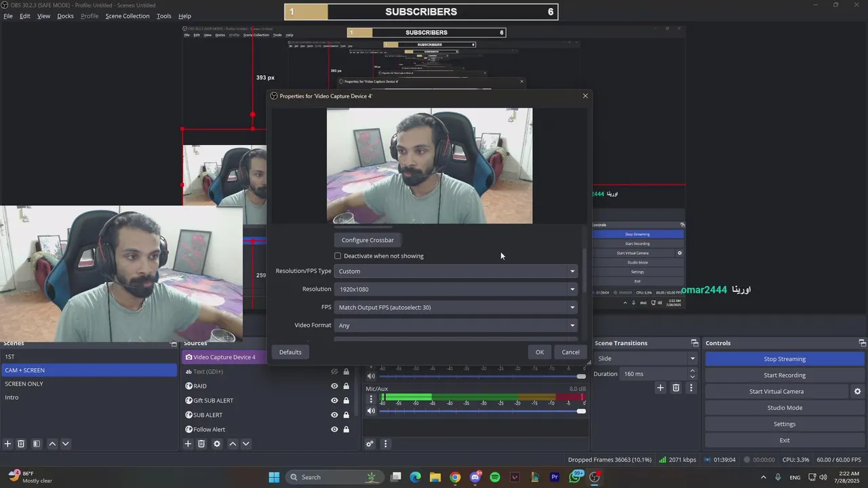Hide the SUB ALERT source
Screen dimensions: 868x488
pos(334,414)
